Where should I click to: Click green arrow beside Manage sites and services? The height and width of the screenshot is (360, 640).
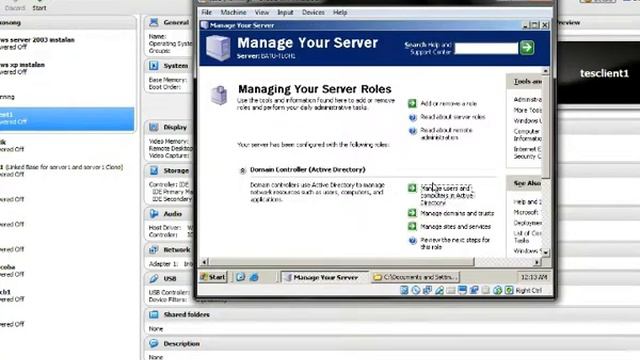412,226
